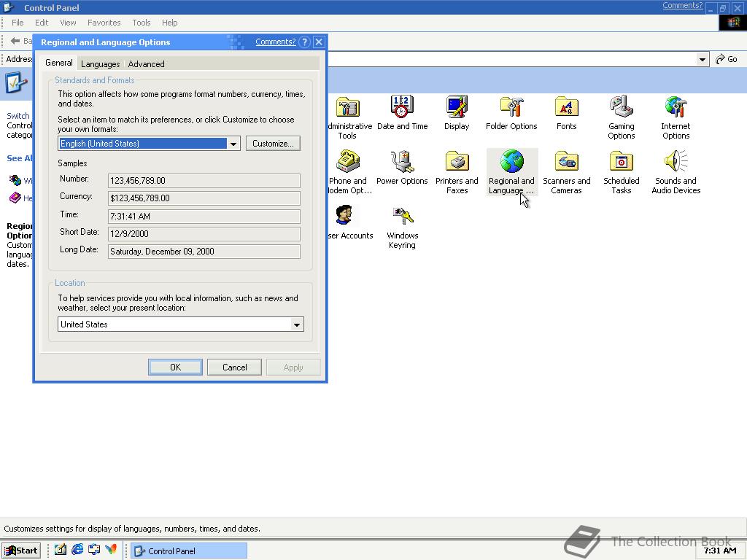The image size is (747, 560).
Task: Open Scheduled Tasks icon
Action: point(621,161)
